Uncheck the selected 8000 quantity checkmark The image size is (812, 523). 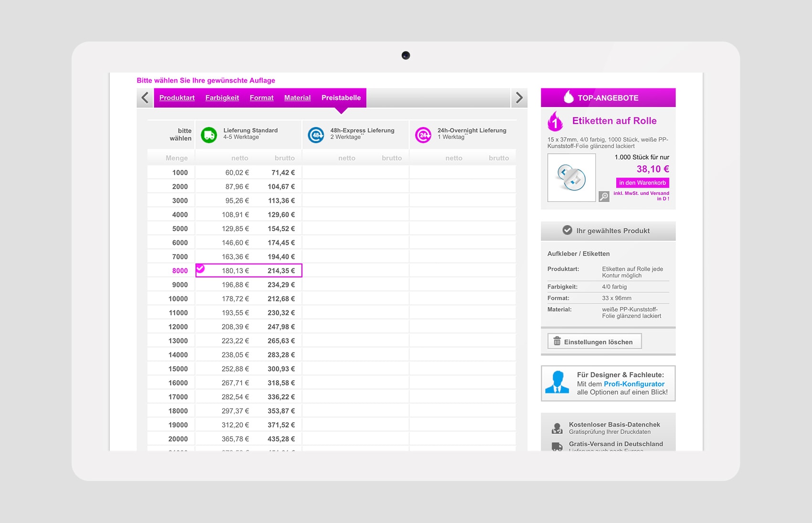201,269
